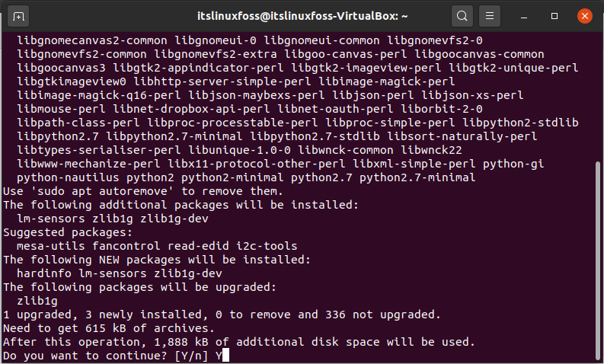The image size is (604, 364).
Task: Open the hamburger menu
Action: [490, 16]
